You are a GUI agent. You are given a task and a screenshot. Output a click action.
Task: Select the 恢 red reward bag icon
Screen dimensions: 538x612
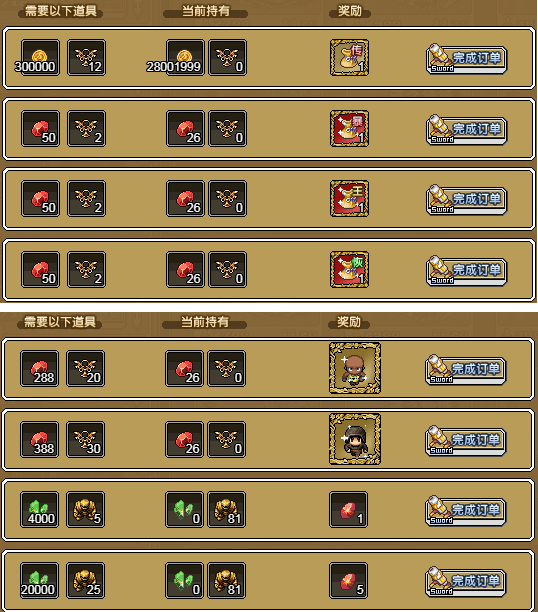[x=349, y=269]
